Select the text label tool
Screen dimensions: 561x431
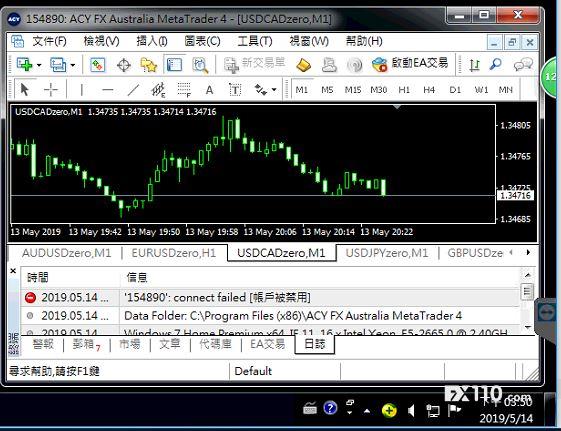[x=235, y=89]
